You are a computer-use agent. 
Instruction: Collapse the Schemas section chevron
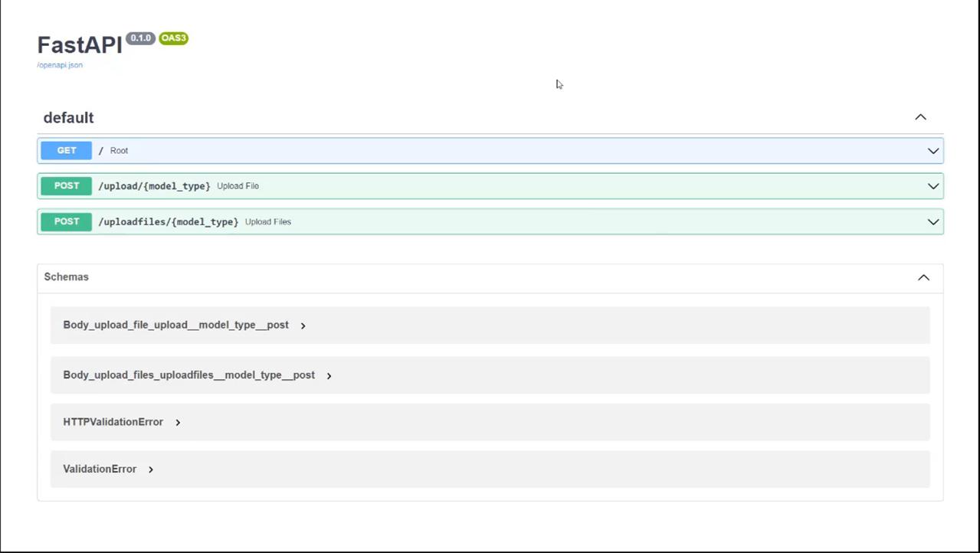(x=923, y=277)
